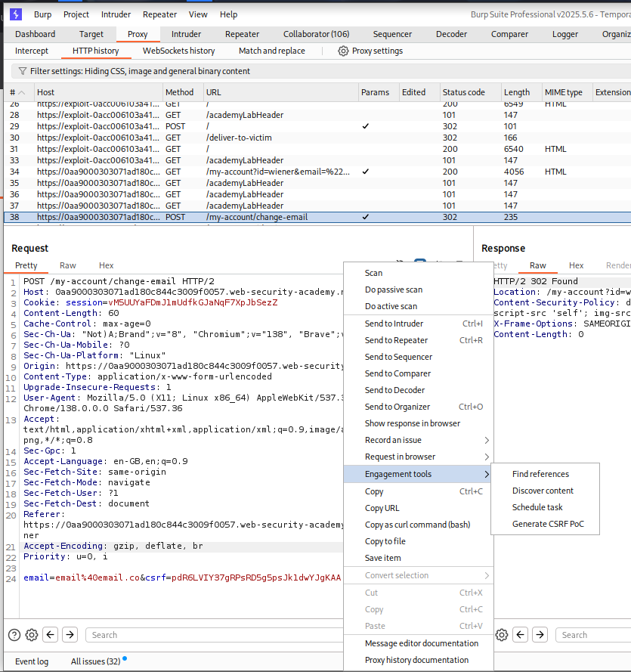The height and width of the screenshot is (672, 631).
Task: Select history row 34 with /my-account?id=wiener
Action: [x=317, y=172]
